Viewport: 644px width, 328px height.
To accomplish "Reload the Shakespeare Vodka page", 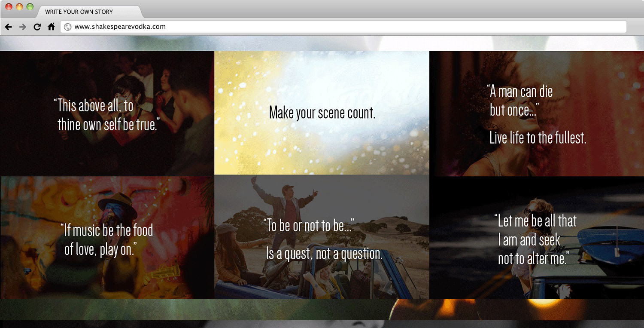I will tap(37, 27).
